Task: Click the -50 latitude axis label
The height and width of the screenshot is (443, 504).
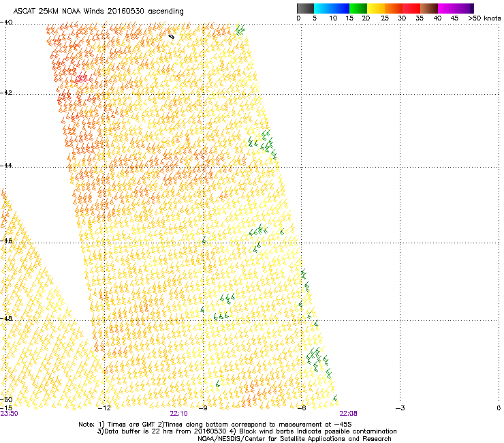Action: (x=6, y=399)
